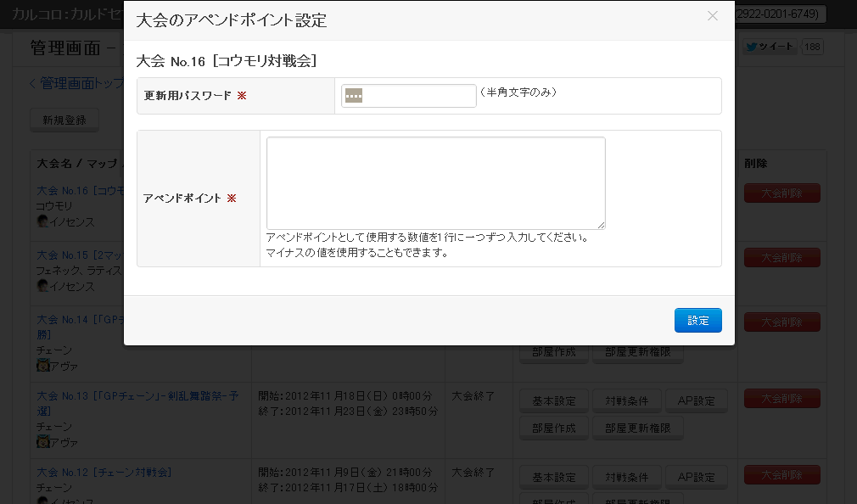Click the ツイート Twitter button

(x=770, y=48)
